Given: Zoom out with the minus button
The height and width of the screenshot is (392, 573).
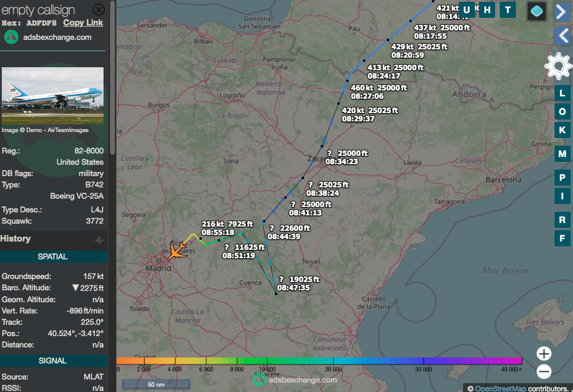Looking at the screenshot, I should click(544, 372).
